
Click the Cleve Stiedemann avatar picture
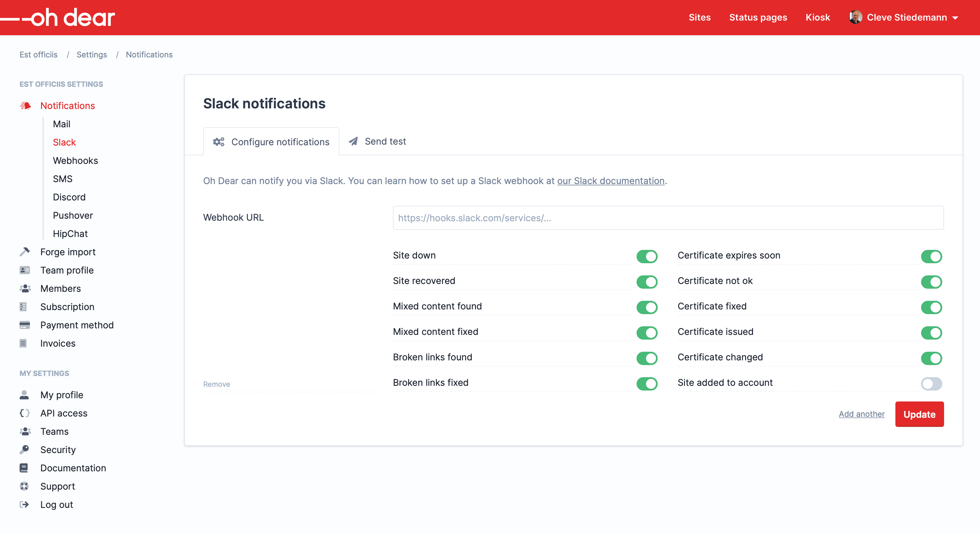pyautogui.click(x=855, y=17)
